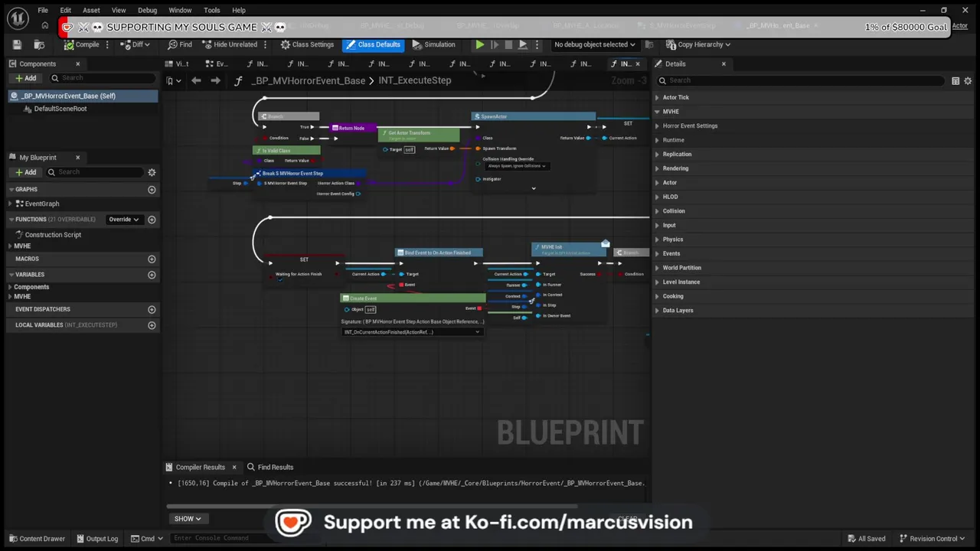The width and height of the screenshot is (980, 551).
Task: Toggle the Waiting for Action Finish checkbox
Action: (x=279, y=280)
